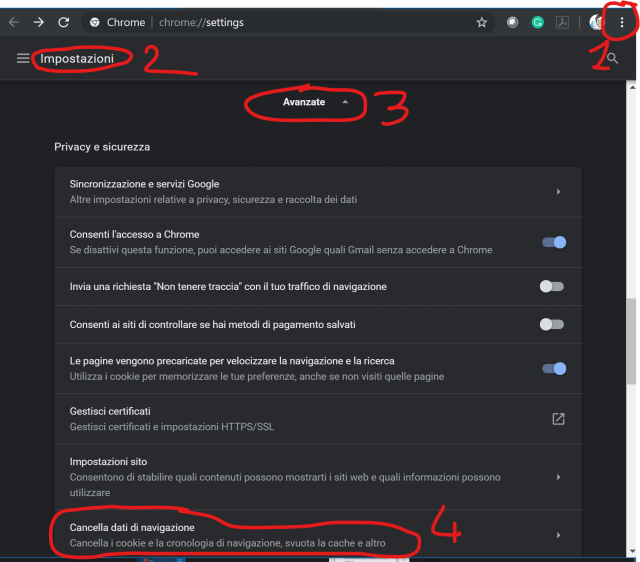
Task: Open Chrome's three-dot menu
Action: [622, 22]
